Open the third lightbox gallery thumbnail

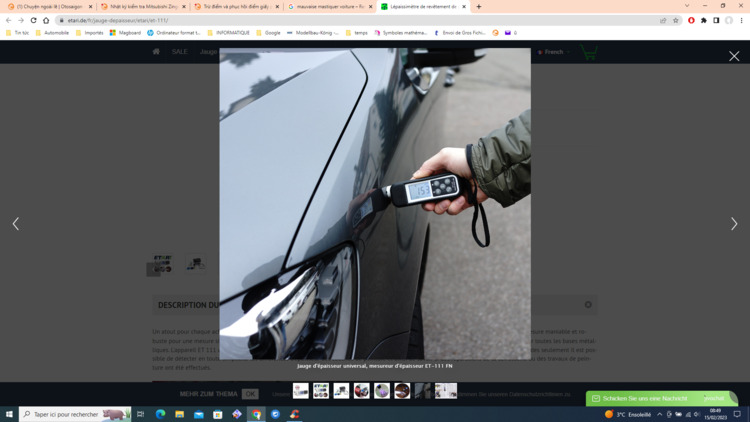[341, 390]
